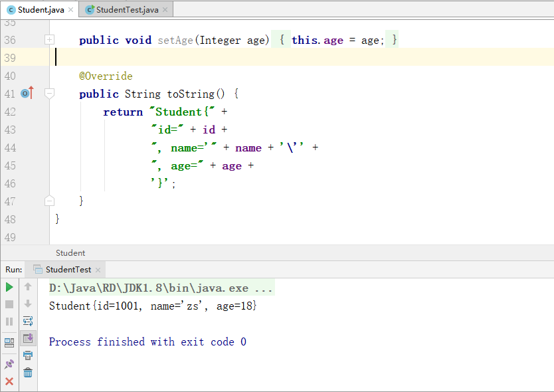
Task: Click the name field reference on line 44
Action: coord(248,147)
